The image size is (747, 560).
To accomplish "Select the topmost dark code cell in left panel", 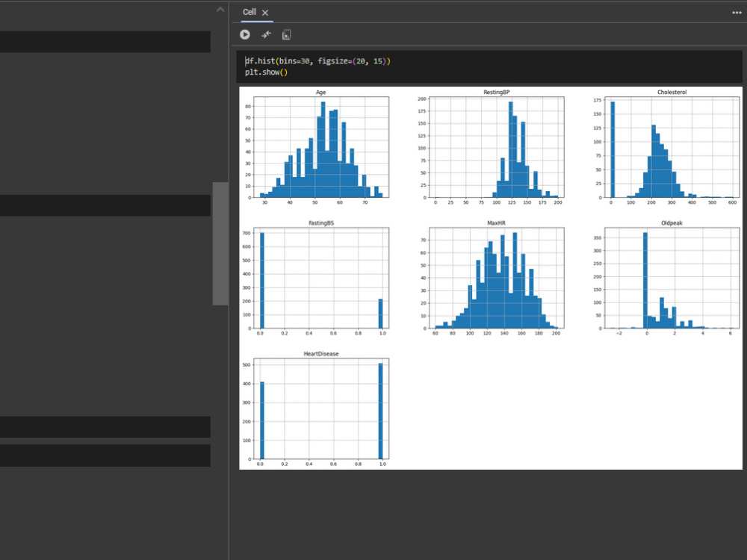I will [105, 42].
